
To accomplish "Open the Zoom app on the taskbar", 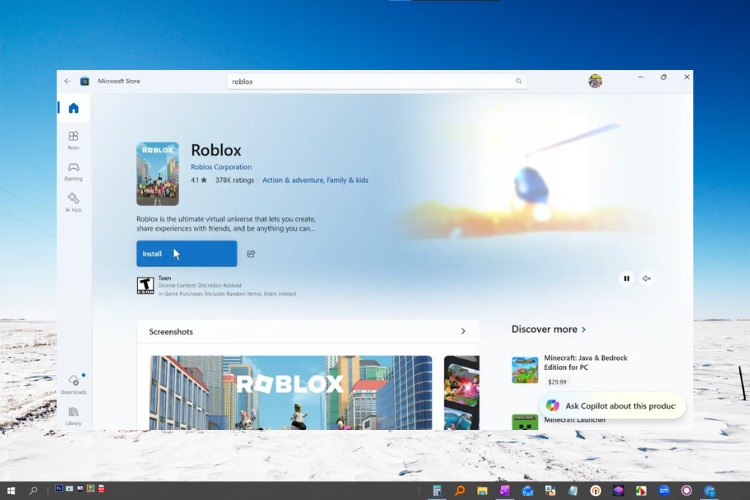I will pos(664,490).
